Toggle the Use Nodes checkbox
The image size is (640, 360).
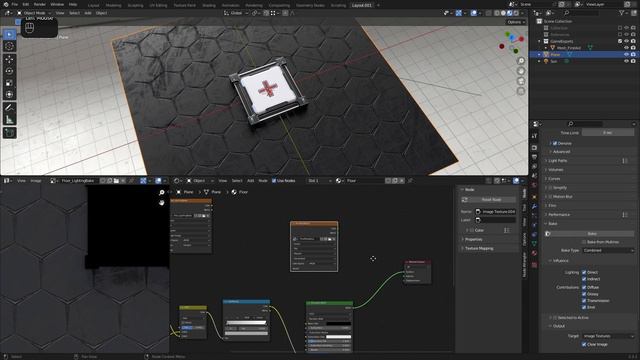274,180
